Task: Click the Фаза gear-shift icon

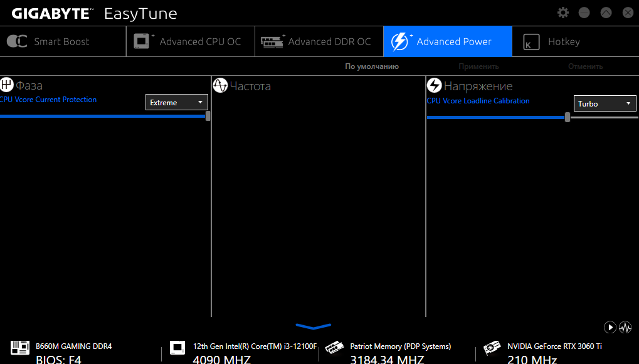Action: (x=6, y=85)
